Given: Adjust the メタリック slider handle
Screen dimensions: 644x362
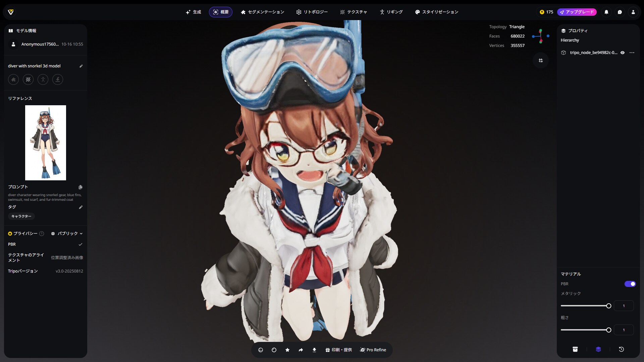Looking at the screenshot, I should point(609,306).
